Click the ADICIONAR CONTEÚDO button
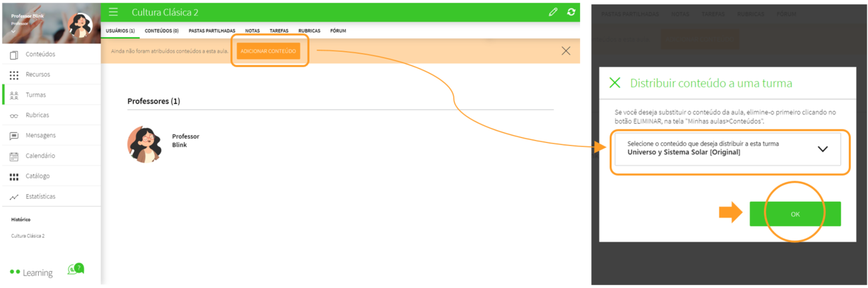Viewport: 868px width, 288px height. point(268,51)
